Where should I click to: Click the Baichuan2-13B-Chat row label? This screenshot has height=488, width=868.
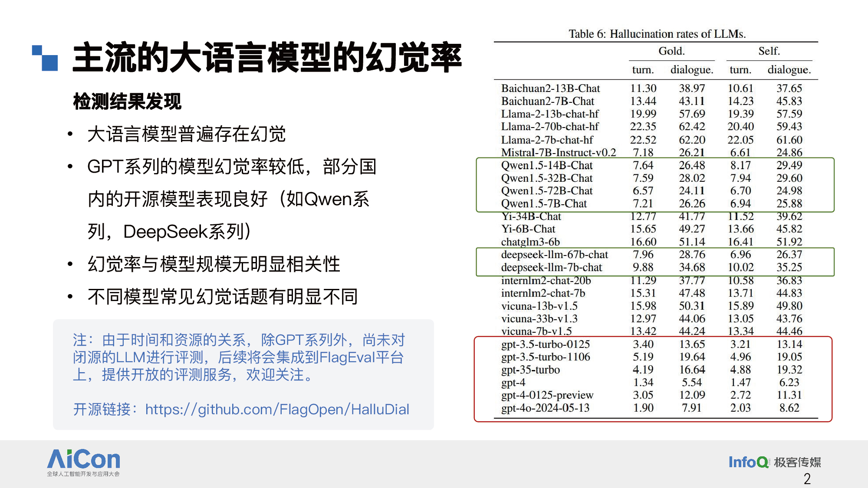(x=550, y=88)
